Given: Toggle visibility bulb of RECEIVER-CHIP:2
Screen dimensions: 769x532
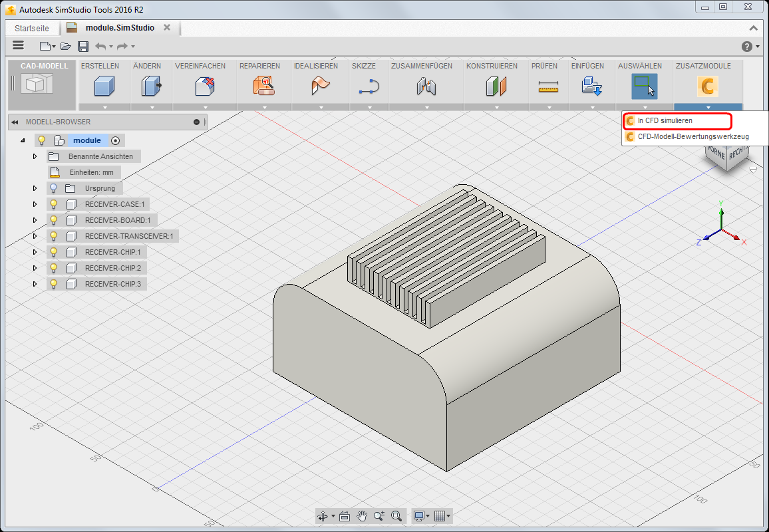Looking at the screenshot, I should (x=53, y=268).
